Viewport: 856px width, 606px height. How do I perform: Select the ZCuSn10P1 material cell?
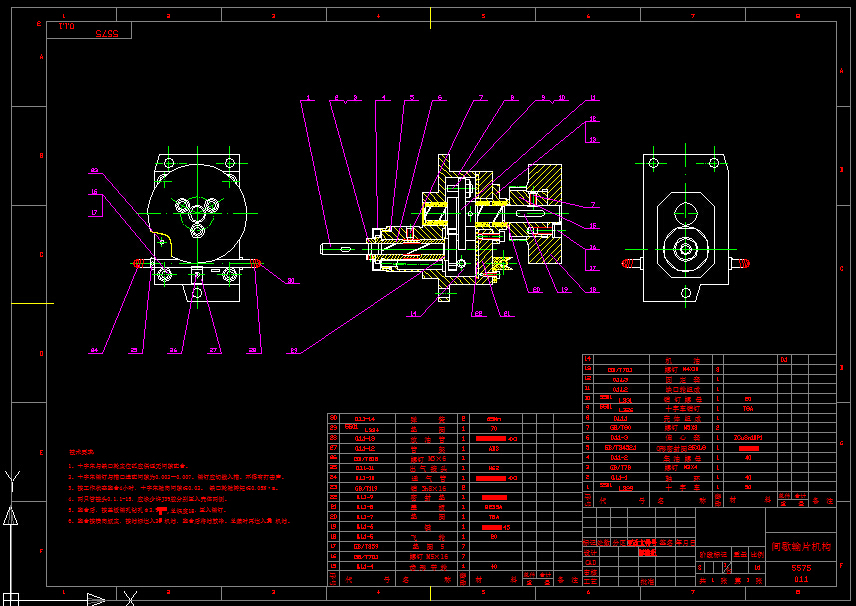pyautogui.click(x=748, y=438)
